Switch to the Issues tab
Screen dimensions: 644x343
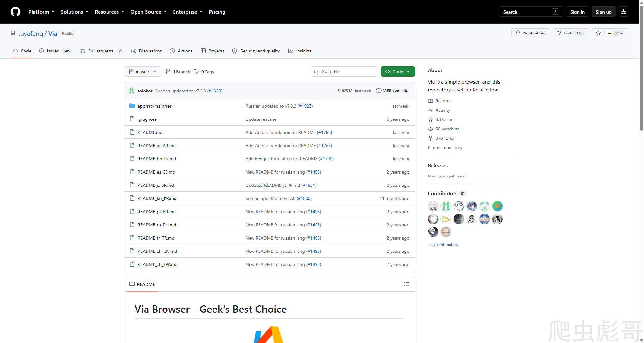pos(55,51)
